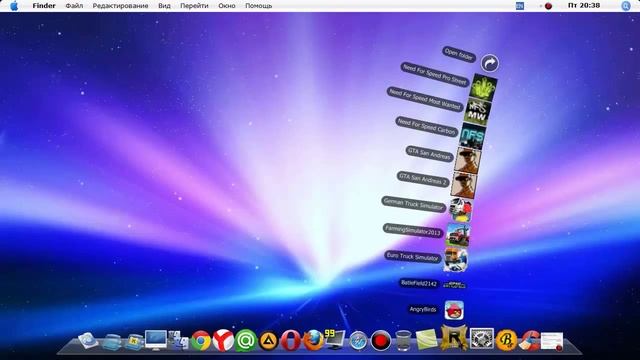Open the gold B dock icon
Viewport: 640px width, 360px height.
pos(506,340)
